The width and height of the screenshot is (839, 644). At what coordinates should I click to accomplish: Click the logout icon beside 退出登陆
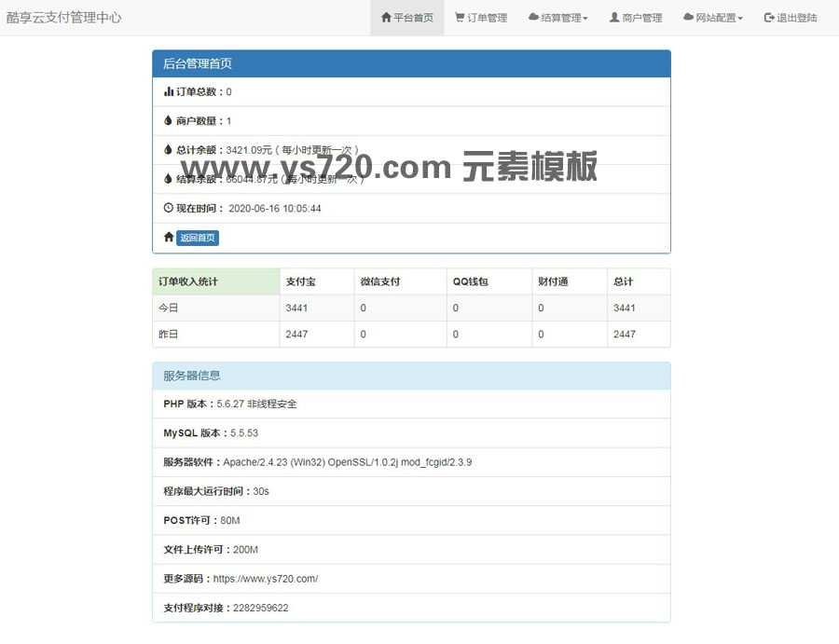coord(769,18)
